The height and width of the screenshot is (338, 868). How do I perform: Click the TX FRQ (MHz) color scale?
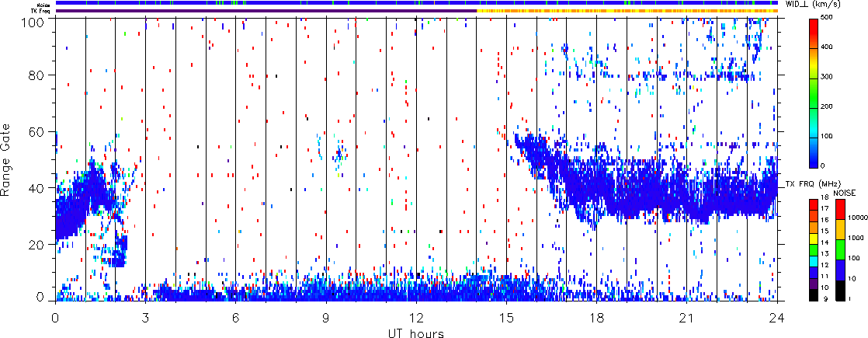coord(814,250)
